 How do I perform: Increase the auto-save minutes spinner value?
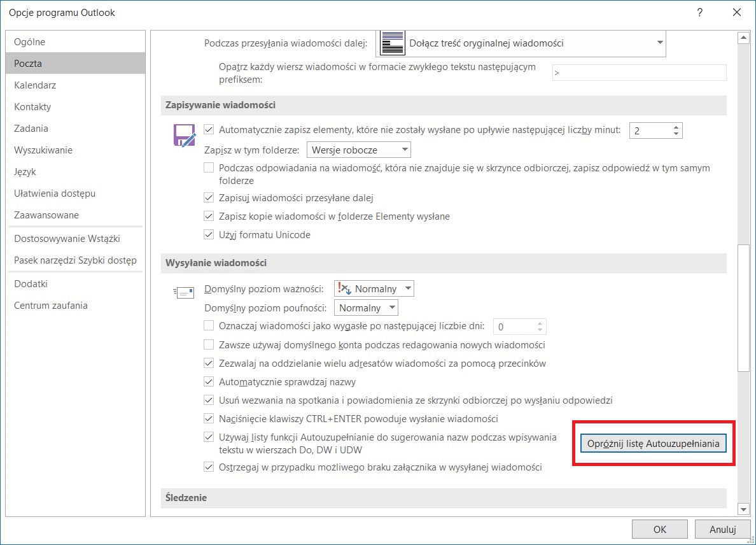676,127
